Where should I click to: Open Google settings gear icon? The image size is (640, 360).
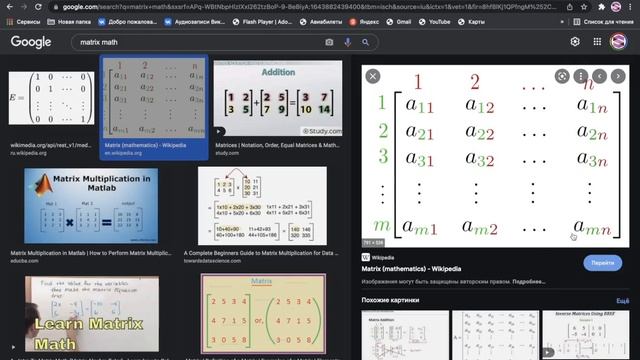575,42
